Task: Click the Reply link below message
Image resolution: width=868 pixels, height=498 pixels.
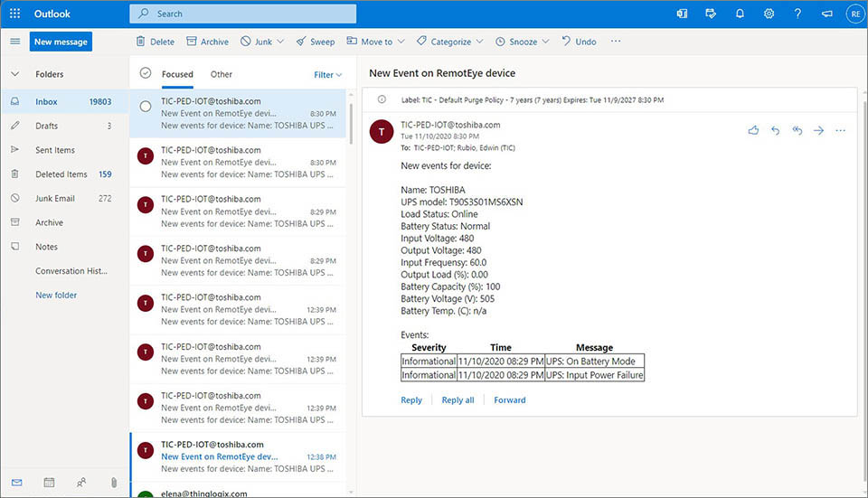Action: (x=411, y=400)
